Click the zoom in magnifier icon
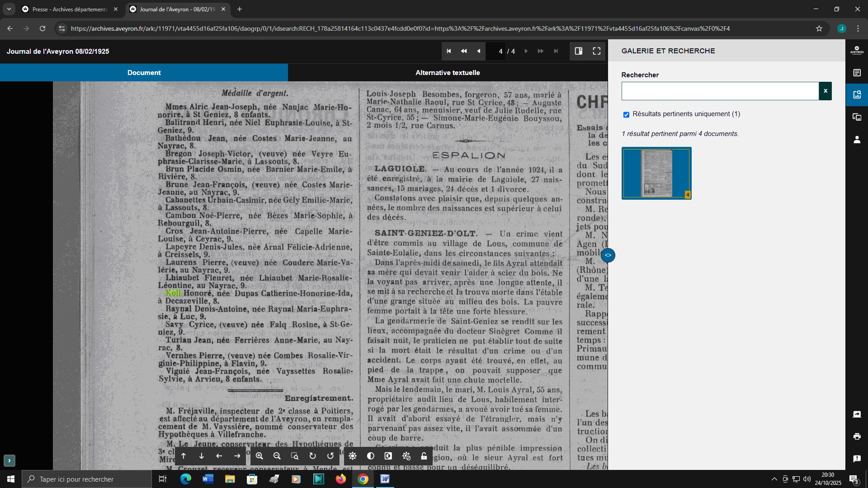The height and width of the screenshot is (488, 868). 259,456
